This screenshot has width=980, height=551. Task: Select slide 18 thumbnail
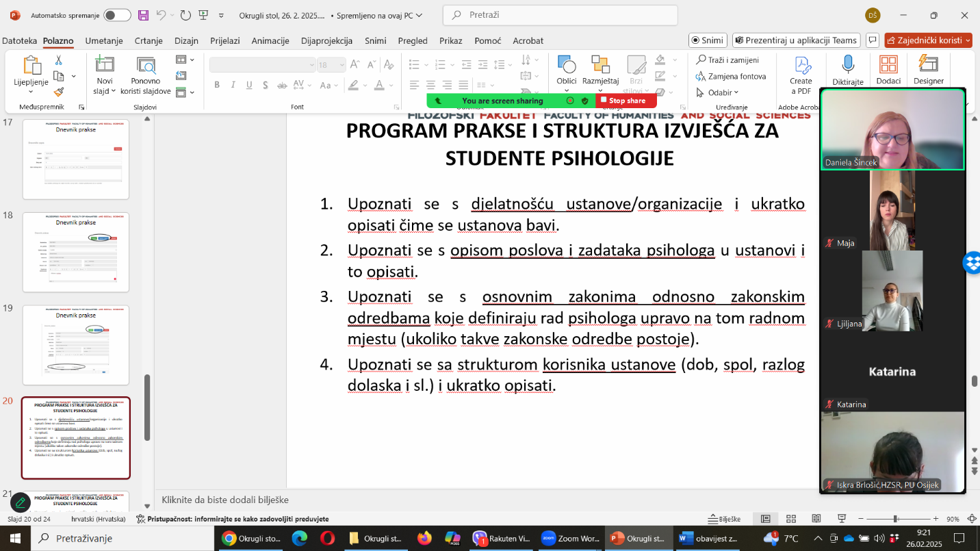click(76, 252)
